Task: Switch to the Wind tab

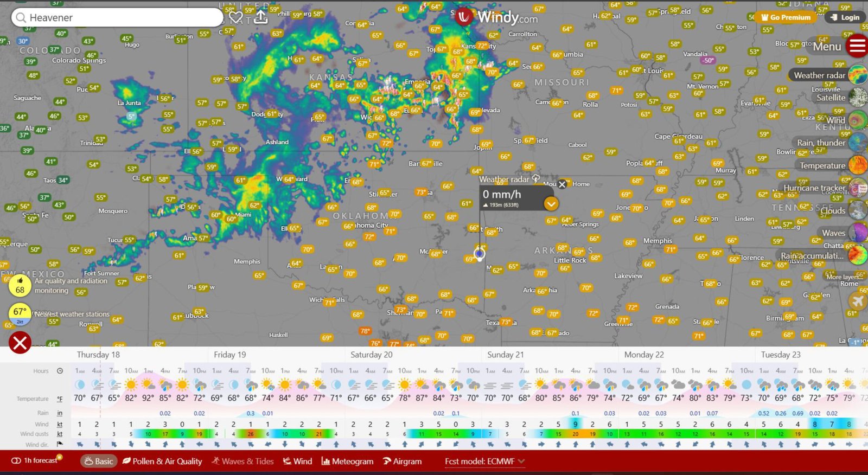Action: [x=297, y=461]
